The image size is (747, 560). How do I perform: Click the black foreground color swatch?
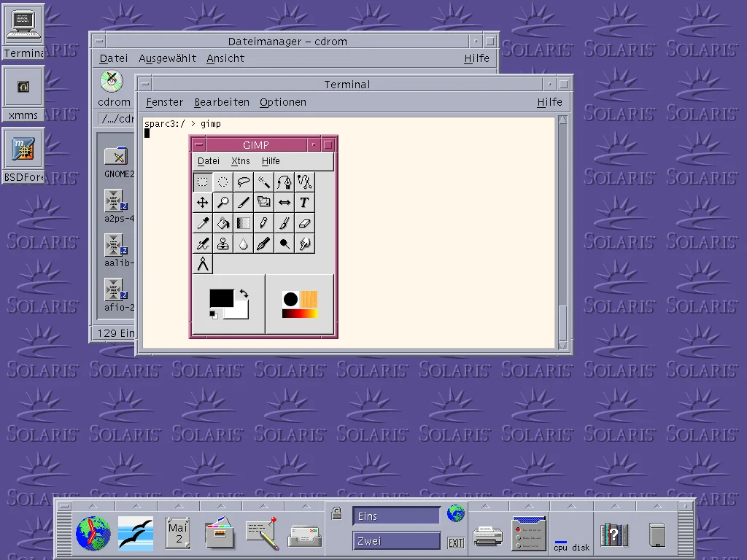click(222, 298)
